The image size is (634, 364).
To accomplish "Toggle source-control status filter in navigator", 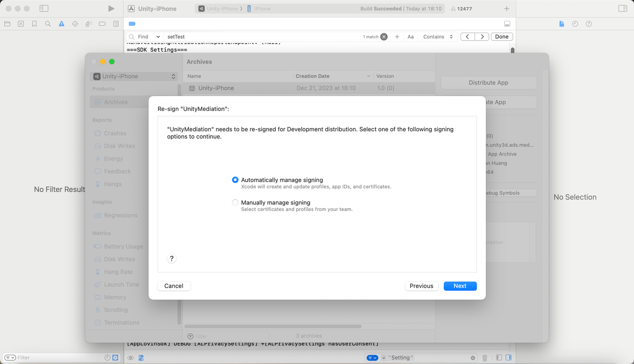I will pos(115,358).
